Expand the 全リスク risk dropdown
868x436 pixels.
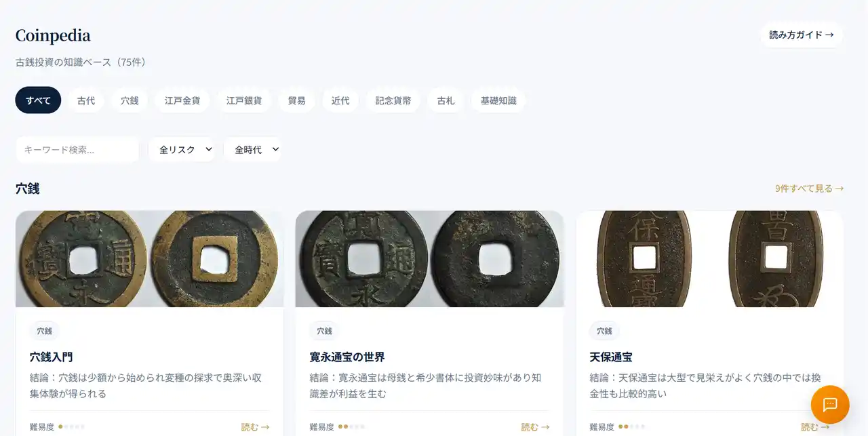(182, 149)
